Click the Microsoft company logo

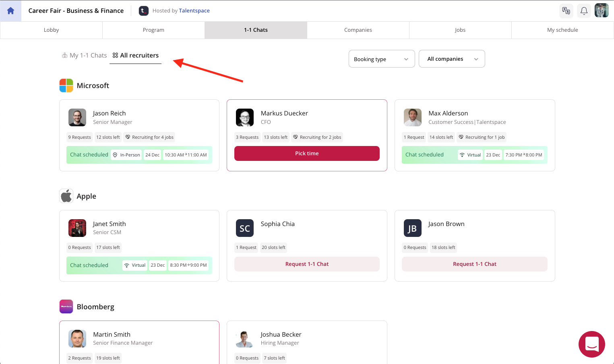pyautogui.click(x=66, y=86)
